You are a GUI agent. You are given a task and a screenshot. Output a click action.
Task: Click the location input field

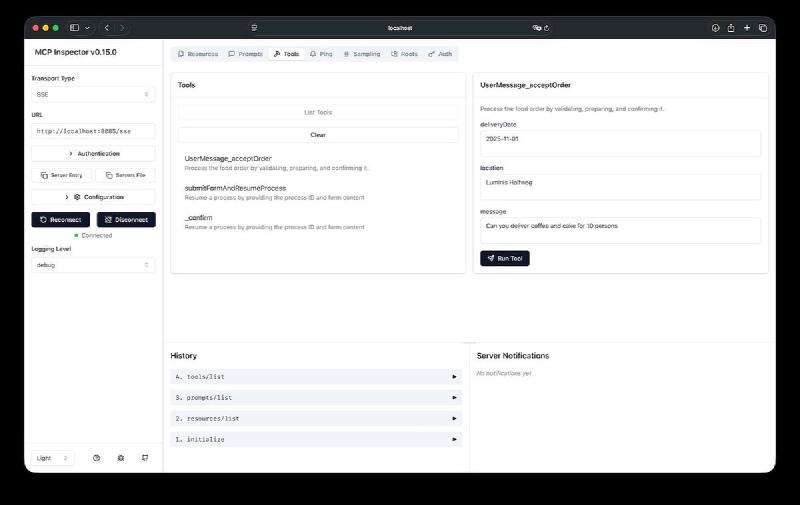[620, 187]
